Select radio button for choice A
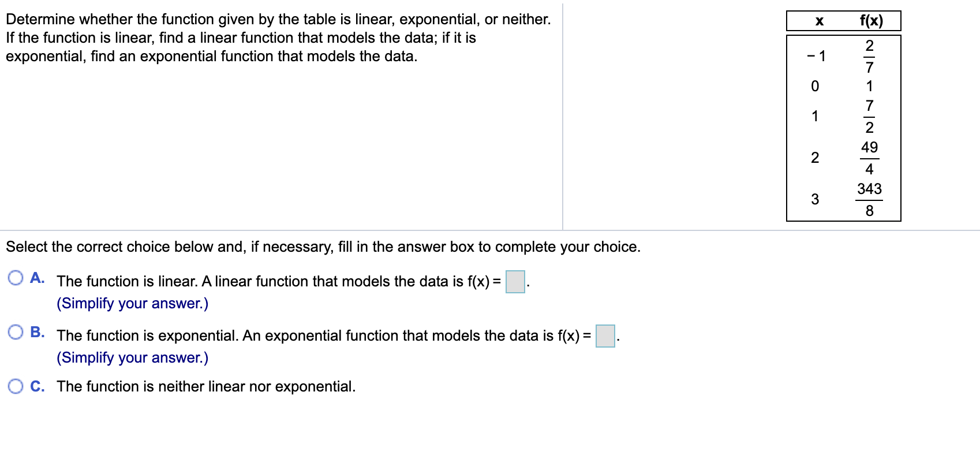980x470 pixels. (16, 278)
